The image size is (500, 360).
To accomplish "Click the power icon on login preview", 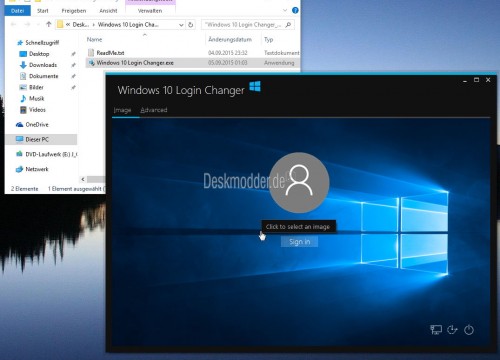I will [x=469, y=330].
